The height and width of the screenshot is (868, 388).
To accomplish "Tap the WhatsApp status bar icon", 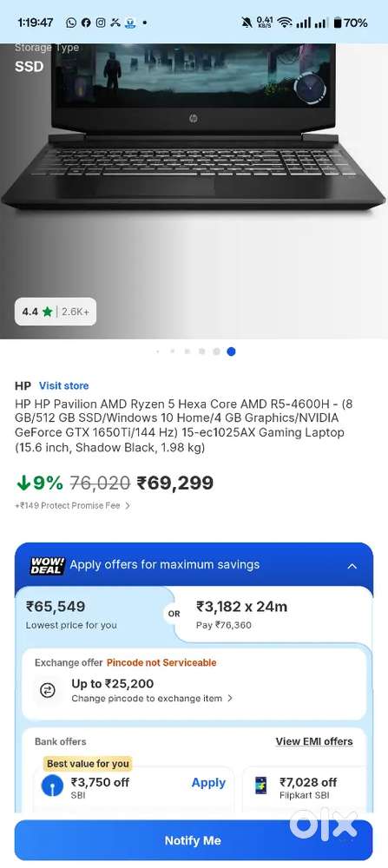I will [x=71, y=23].
